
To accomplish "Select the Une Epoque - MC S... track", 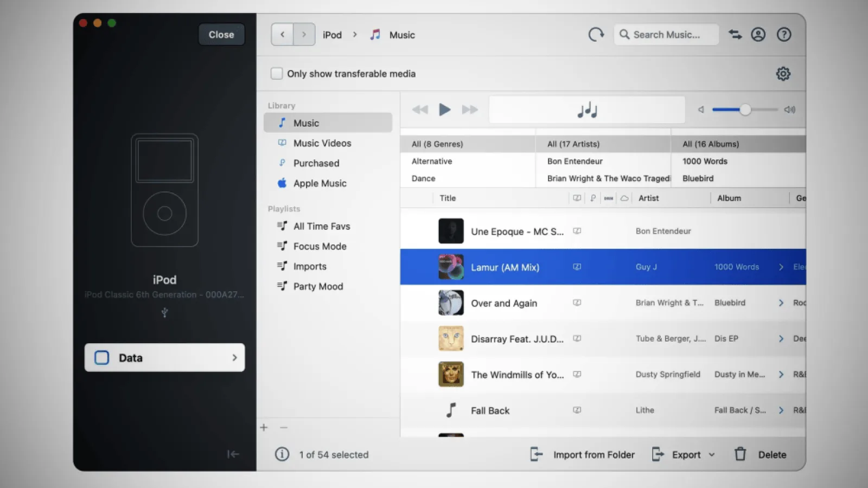I will [x=517, y=232].
